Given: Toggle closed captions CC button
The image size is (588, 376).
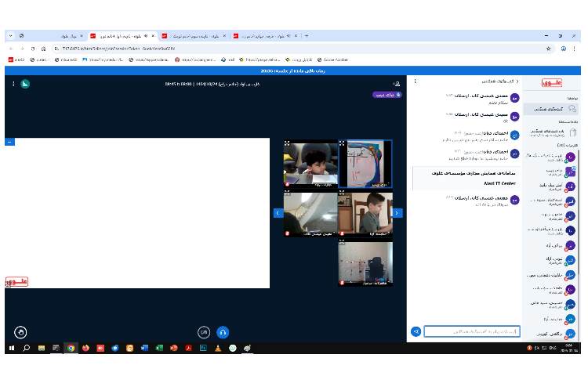Looking at the screenshot, I should [x=204, y=331].
